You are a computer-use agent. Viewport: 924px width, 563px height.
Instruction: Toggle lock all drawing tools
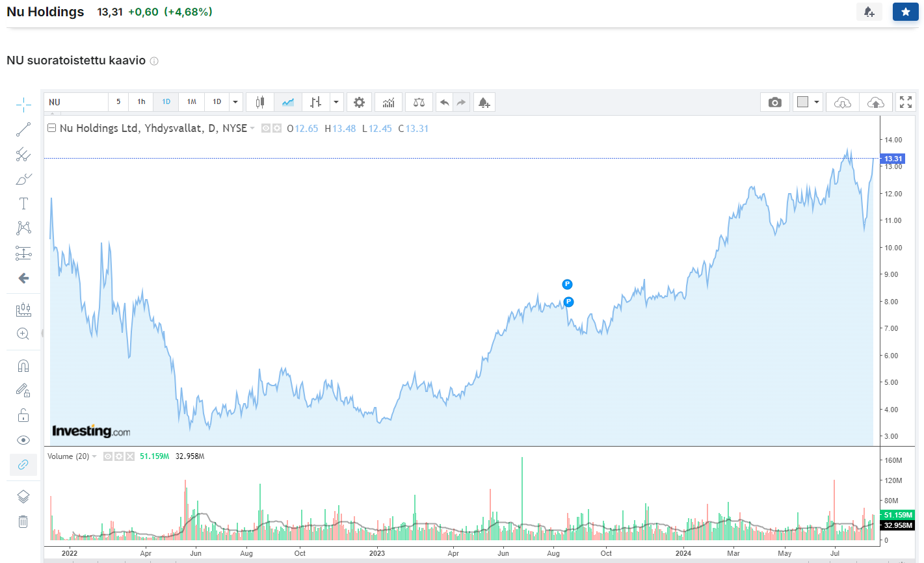[x=23, y=415]
